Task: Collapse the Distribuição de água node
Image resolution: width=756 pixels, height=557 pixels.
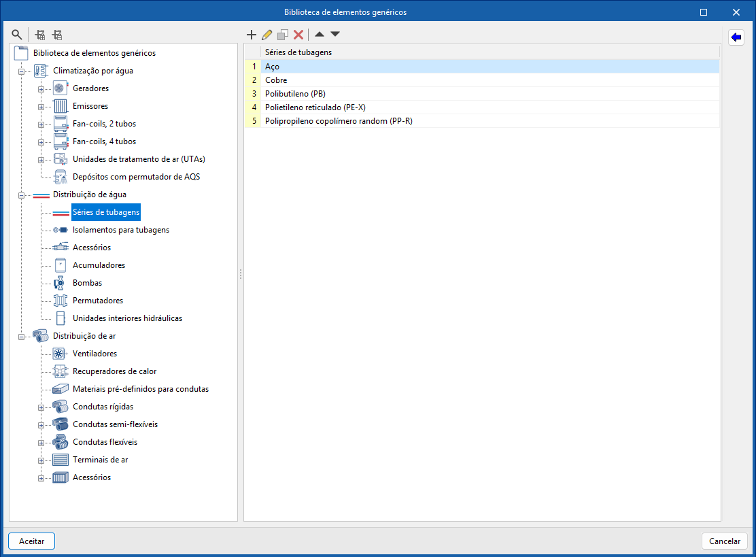Action: (21, 195)
